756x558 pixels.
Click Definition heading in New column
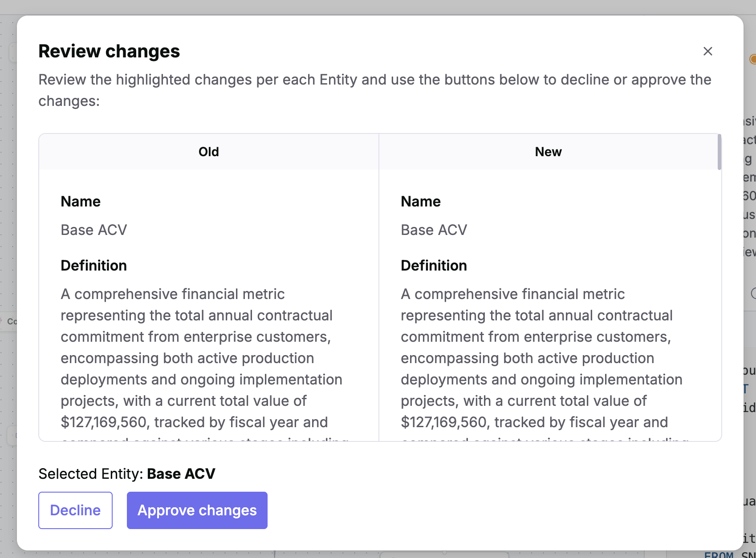coord(434,266)
